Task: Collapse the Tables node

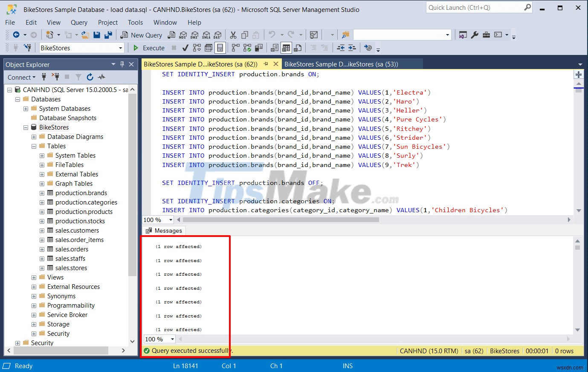Action: 33,146
